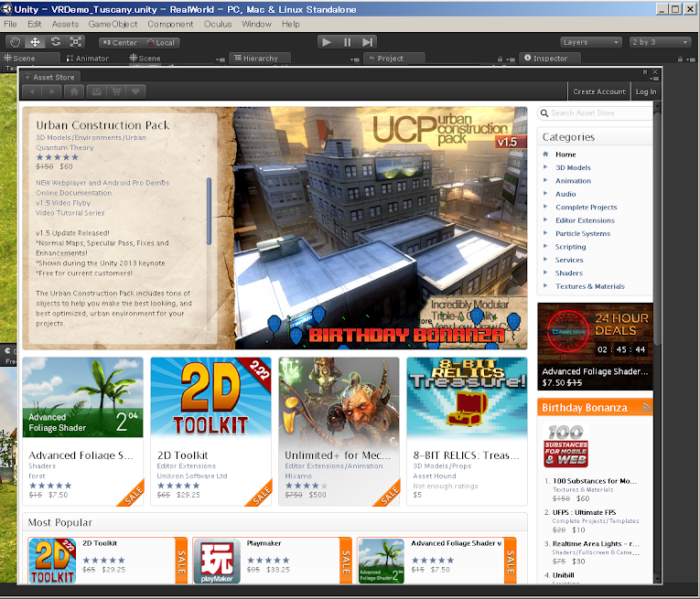Open the Layers dropdown

[x=591, y=42]
